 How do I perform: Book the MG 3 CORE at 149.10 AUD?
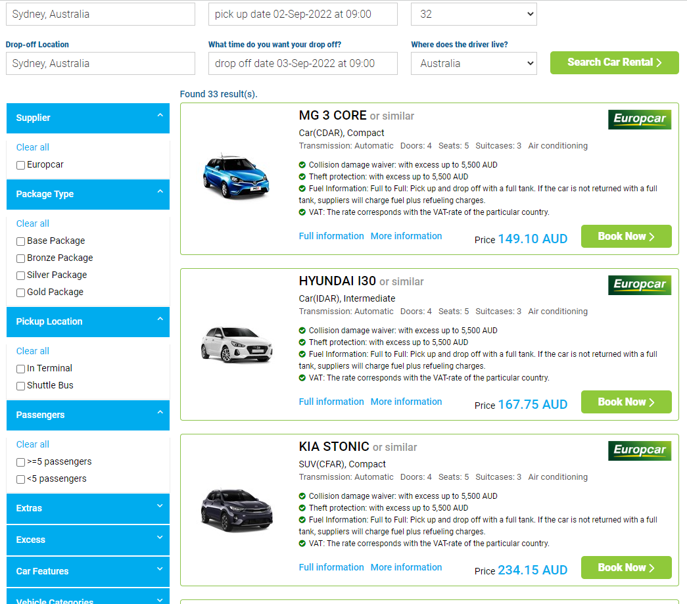click(626, 237)
